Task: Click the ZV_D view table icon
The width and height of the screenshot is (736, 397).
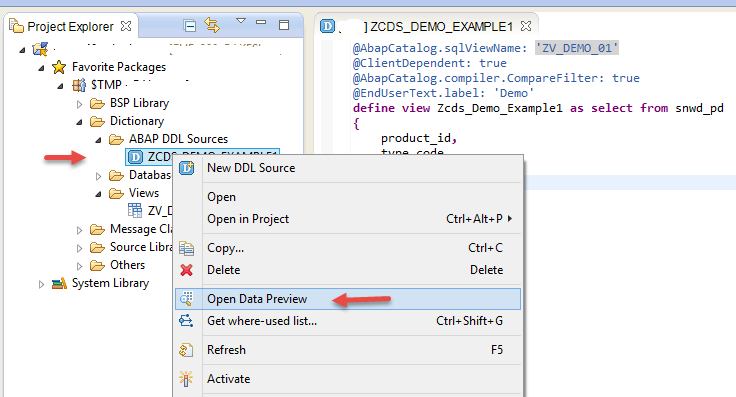Action: 135,211
